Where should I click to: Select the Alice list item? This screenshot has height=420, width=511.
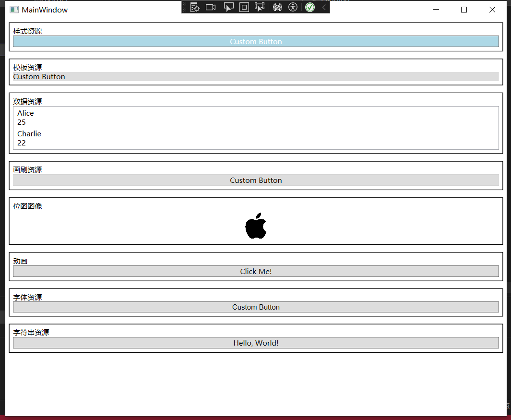coord(256,118)
